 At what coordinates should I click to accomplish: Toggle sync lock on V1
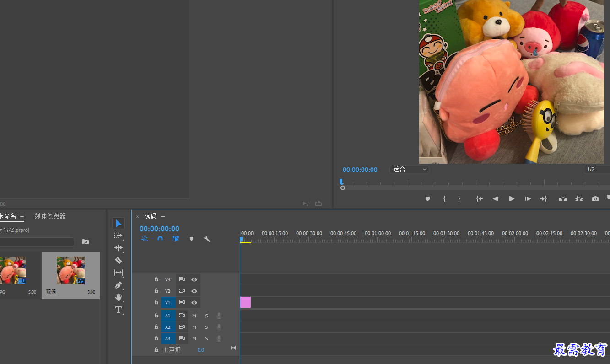tap(182, 302)
